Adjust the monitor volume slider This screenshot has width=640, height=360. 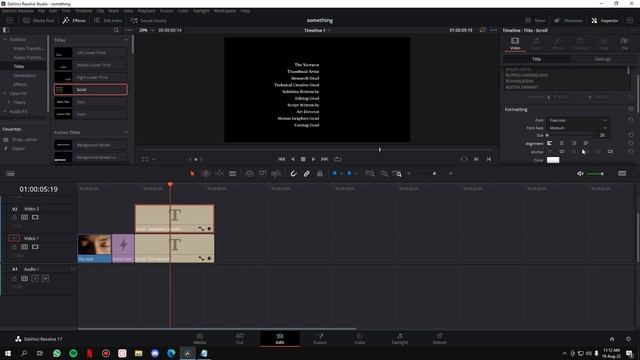[x=596, y=173]
